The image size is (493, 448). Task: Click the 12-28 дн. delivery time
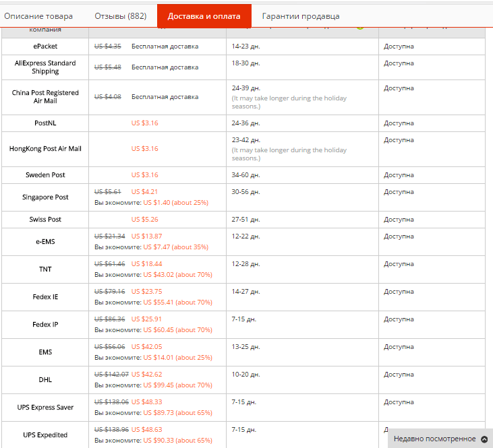click(246, 264)
